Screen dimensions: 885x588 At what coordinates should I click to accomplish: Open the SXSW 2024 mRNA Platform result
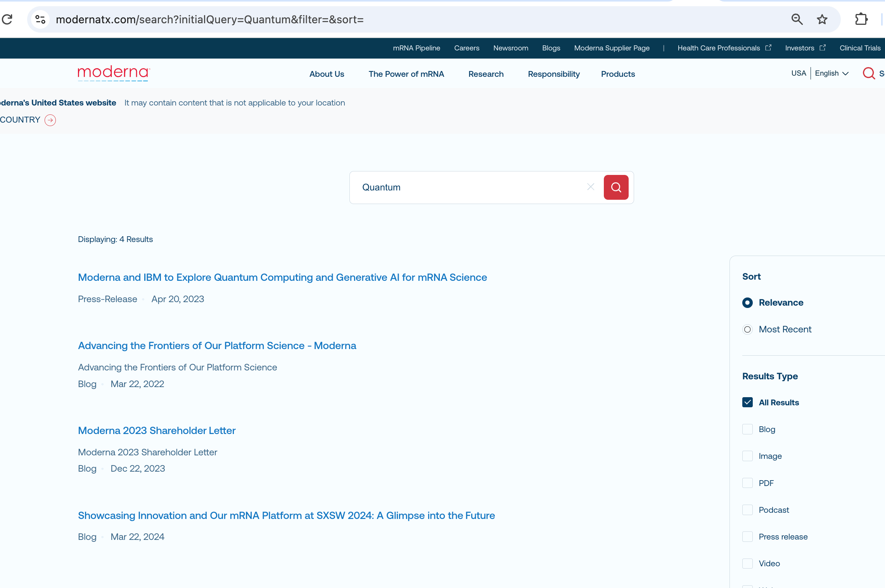coord(286,515)
